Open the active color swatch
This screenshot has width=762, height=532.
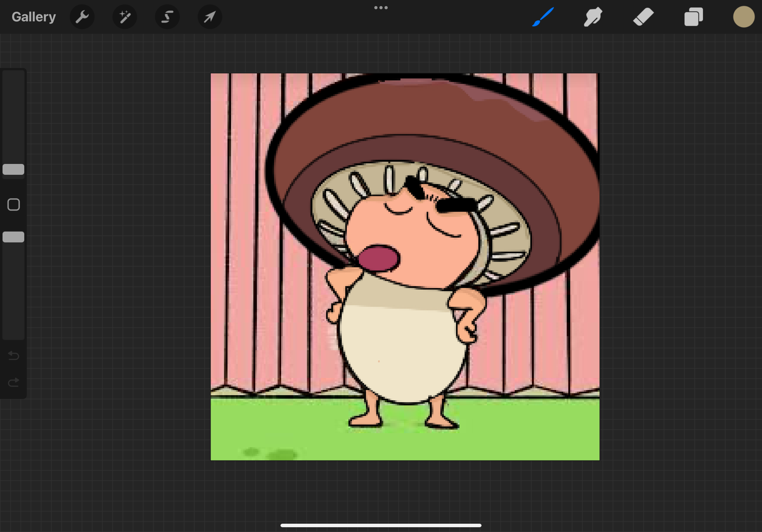pyautogui.click(x=743, y=17)
